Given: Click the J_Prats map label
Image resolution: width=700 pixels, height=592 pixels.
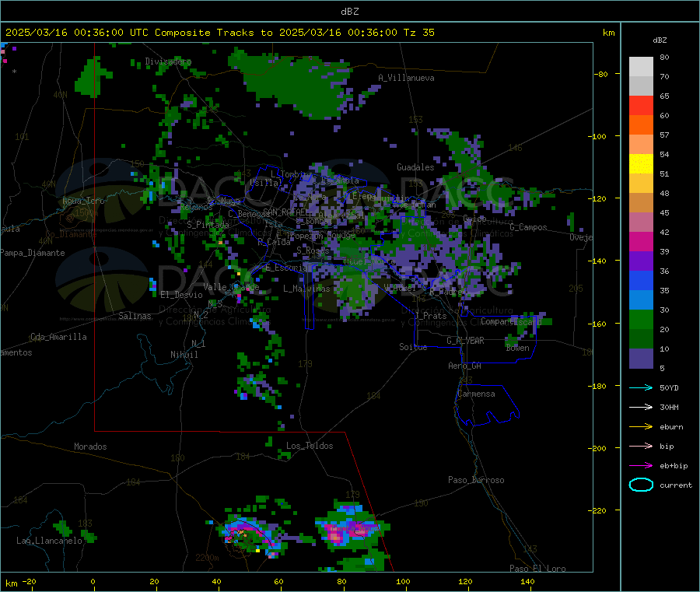Looking at the screenshot, I should tap(431, 316).
